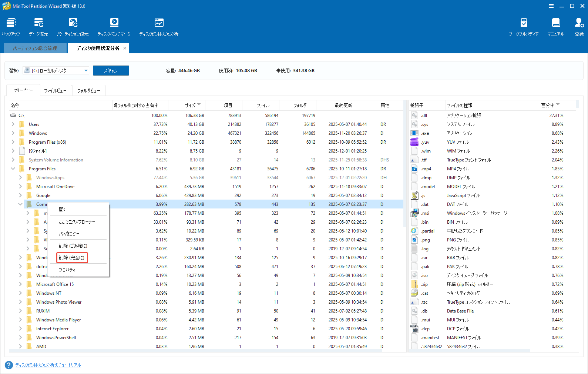Click the [9ファイル] file icon

pyautogui.click(x=22, y=151)
